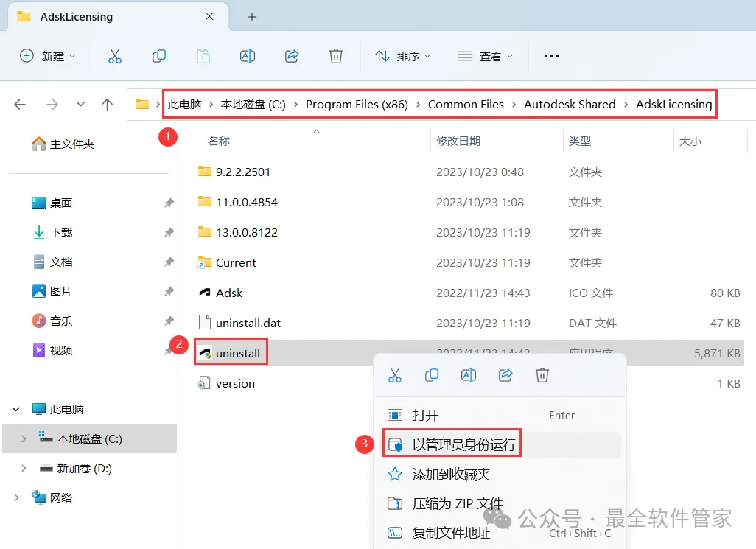Image resolution: width=756 pixels, height=549 pixels.
Task: Click the Rename icon in the context menu
Action: pyautogui.click(x=468, y=375)
